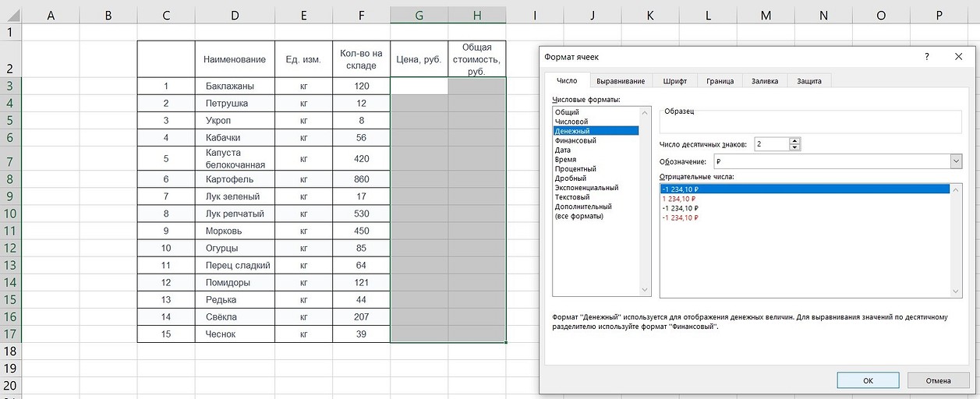Image resolution: width=980 pixels, height=399 pixels.
Task: Open the Обозначение currency symbol dropdown
Action: coord(956,161)
